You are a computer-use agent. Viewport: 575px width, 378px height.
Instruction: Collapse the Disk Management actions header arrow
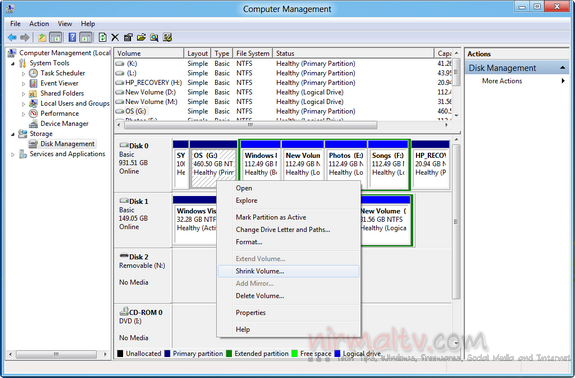562,68
